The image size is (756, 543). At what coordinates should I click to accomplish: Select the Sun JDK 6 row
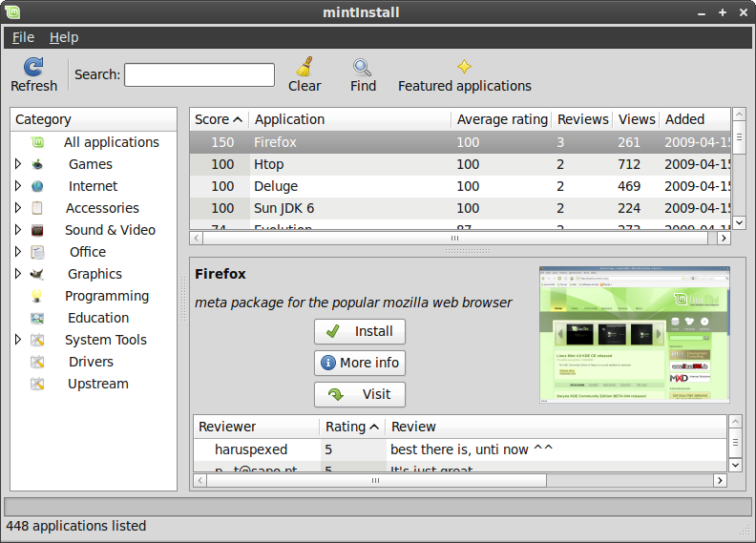click(460, 208)
